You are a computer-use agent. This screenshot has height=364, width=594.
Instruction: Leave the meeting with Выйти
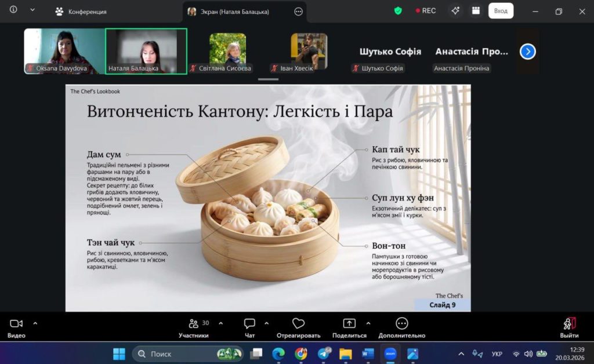(x=569, y=327)
